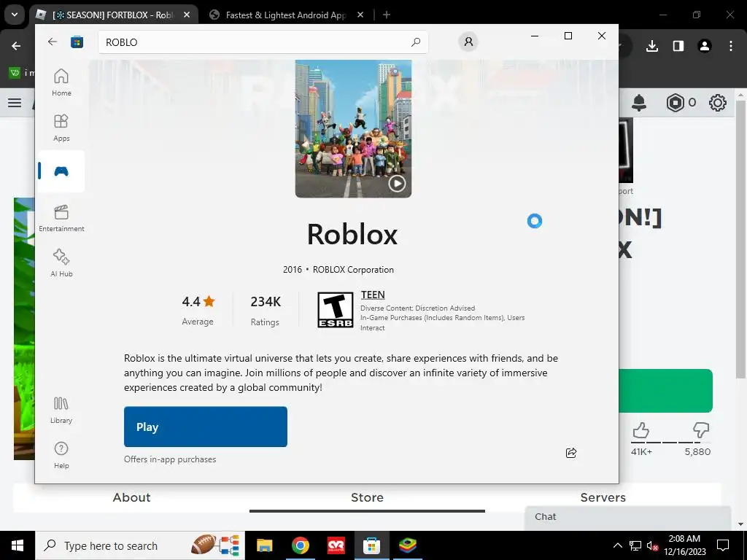Open File Explorer from taskbar
747x560 pixels.
[264, 545]
